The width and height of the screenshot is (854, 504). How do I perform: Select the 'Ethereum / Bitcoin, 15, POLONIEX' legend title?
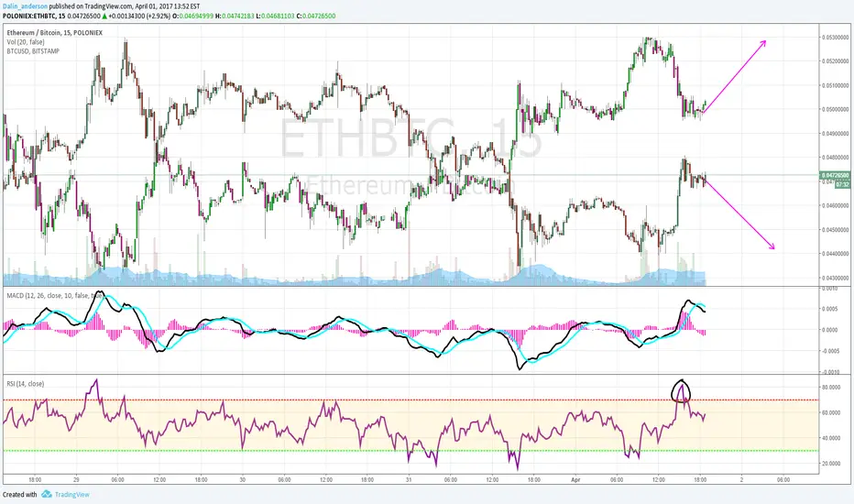pyautogui.click(x=54, y=33)
